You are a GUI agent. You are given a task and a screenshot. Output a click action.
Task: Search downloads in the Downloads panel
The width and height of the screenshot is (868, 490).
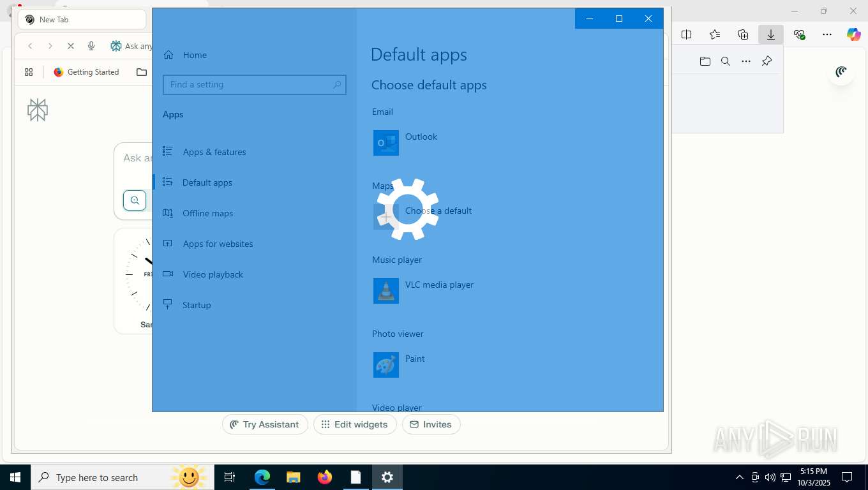726,61
